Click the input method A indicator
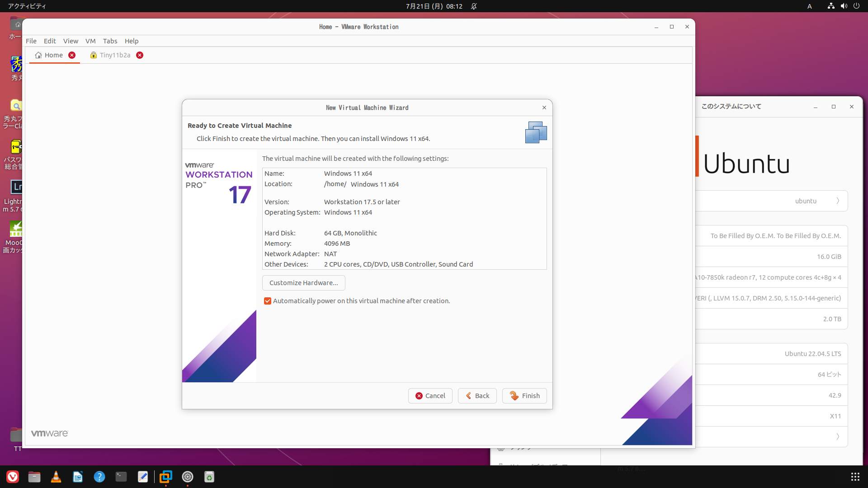 point(810,6)
